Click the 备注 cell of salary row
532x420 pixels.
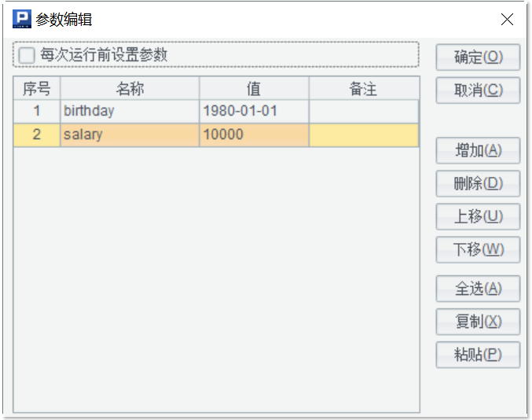[x=364, y=134]
